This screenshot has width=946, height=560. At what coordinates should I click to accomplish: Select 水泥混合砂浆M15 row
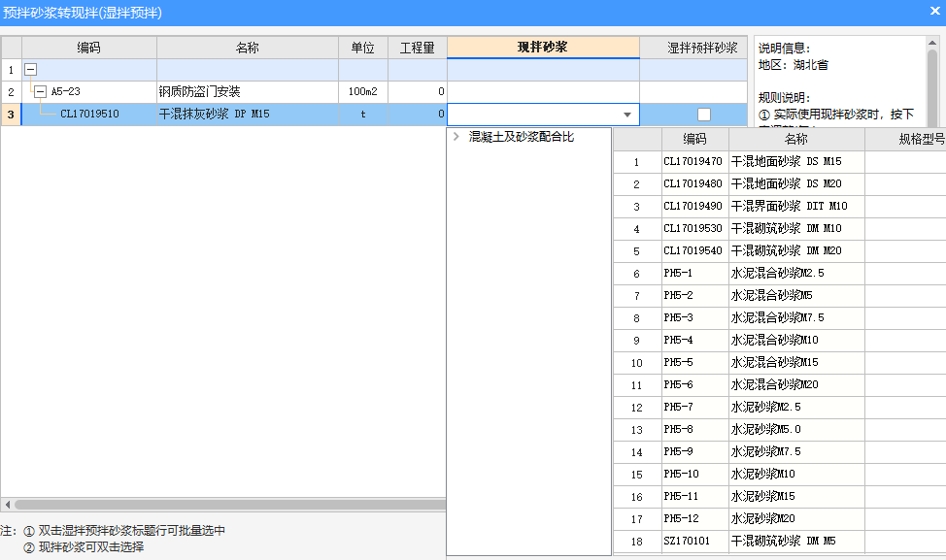tap(780, 362)
